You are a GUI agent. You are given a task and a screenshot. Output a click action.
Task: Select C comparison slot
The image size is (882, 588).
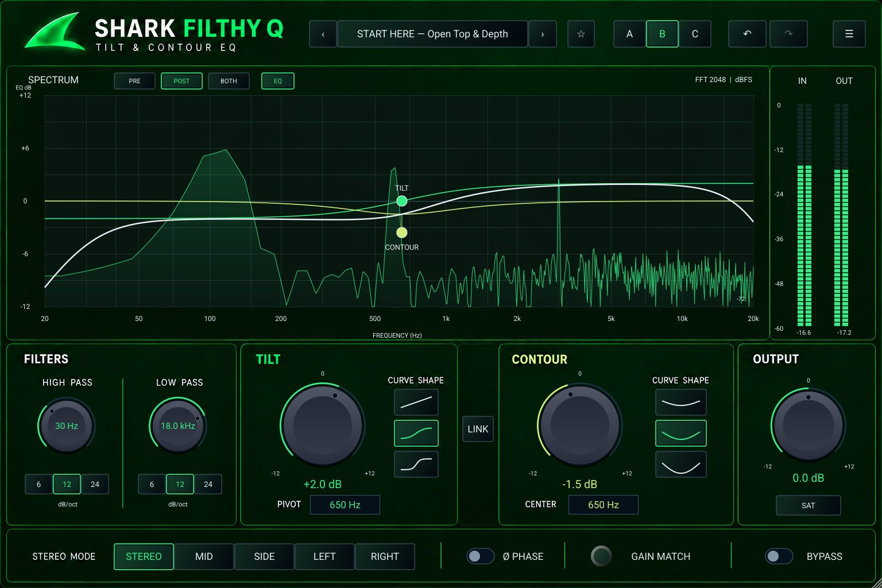pos(695,34)
